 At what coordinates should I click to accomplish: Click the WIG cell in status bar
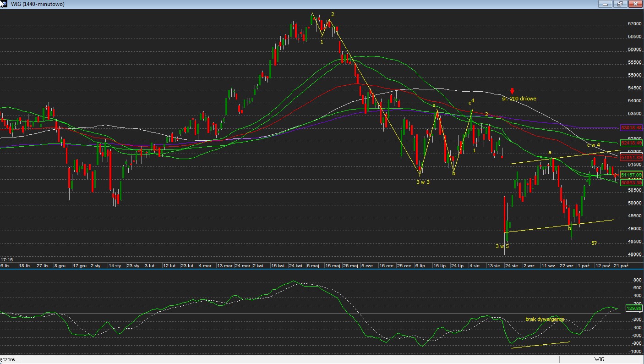click(600, 359)
